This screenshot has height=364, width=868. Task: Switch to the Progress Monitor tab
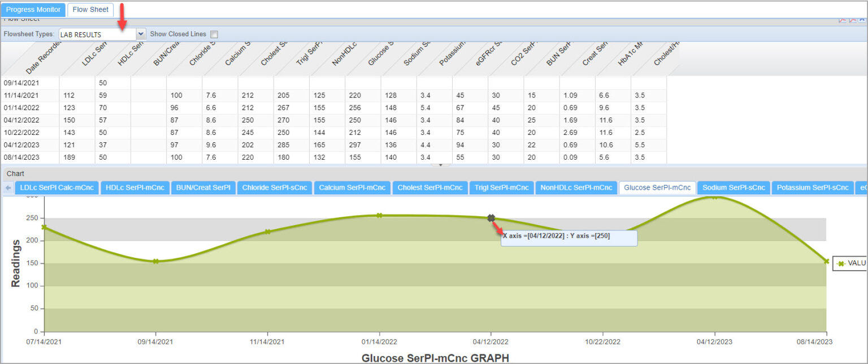pos(33,9)
